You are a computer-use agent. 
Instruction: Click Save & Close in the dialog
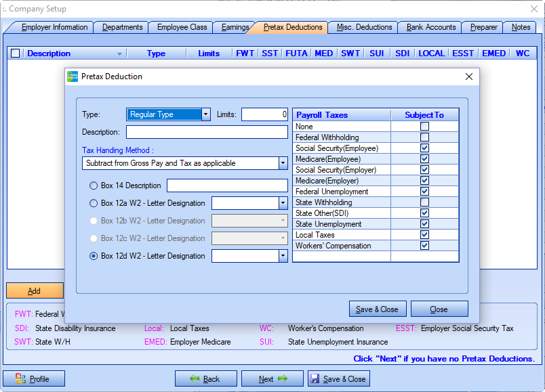point(378,309)
